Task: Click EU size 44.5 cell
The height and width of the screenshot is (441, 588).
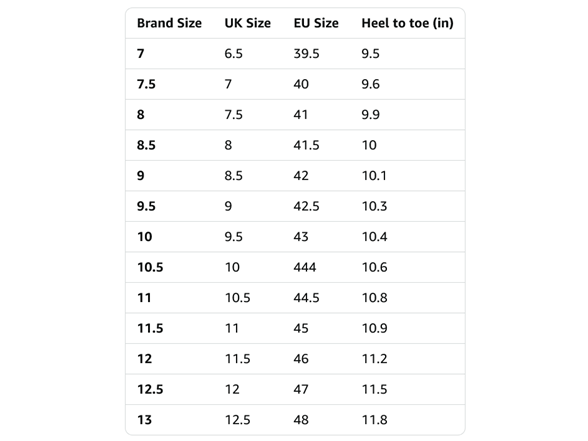Action: click(306, 298)
